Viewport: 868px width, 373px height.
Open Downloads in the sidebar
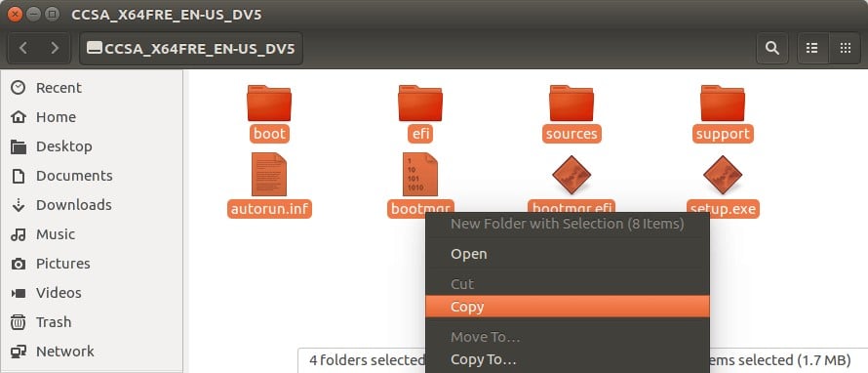point(92,205)
